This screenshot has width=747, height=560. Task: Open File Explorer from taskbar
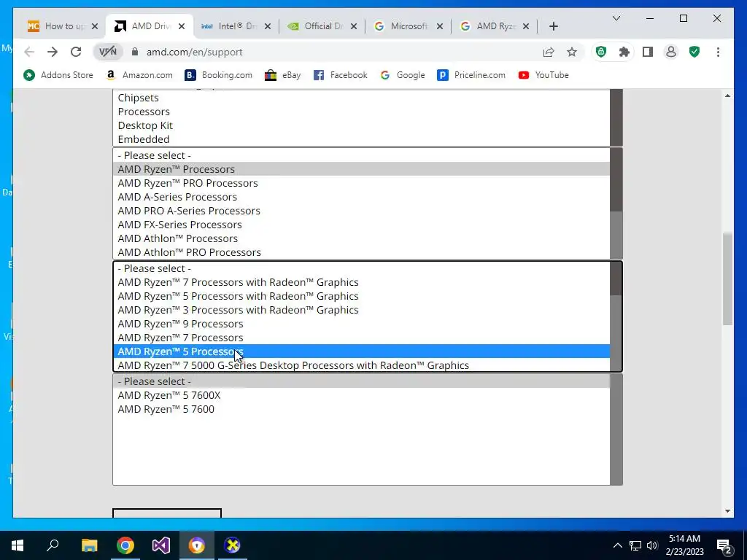tap(89, 545)
